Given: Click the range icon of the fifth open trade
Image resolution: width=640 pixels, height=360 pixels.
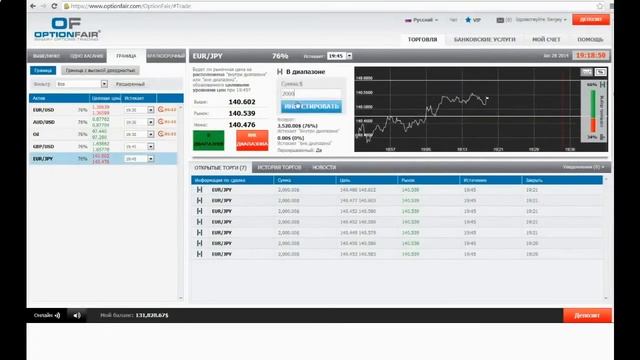Looking at the screenshot, I should pos(200,232).
